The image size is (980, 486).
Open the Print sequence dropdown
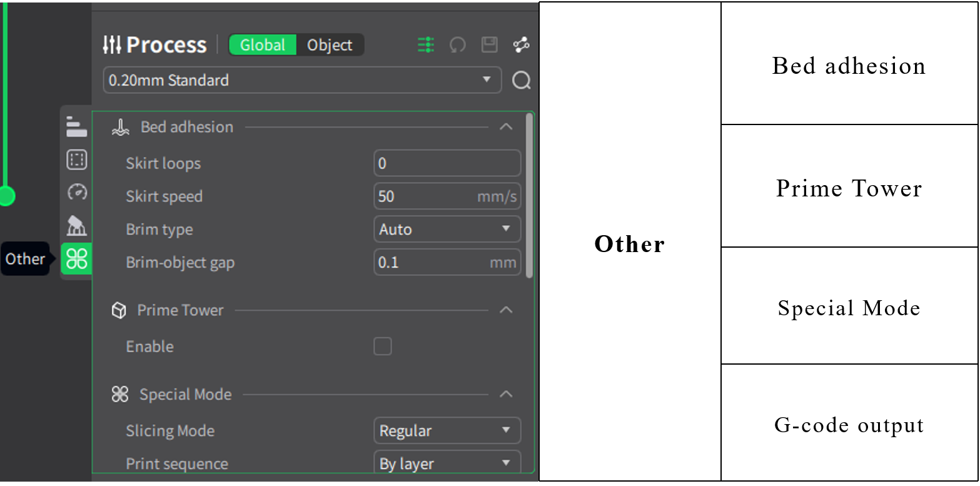coord(447,463)
